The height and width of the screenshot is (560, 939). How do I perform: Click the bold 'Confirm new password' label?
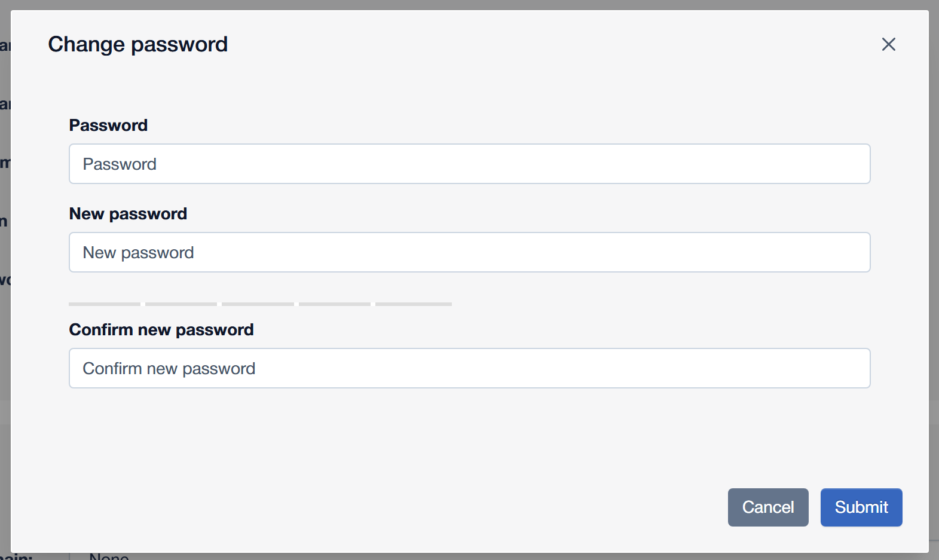[x=161, y=330]
